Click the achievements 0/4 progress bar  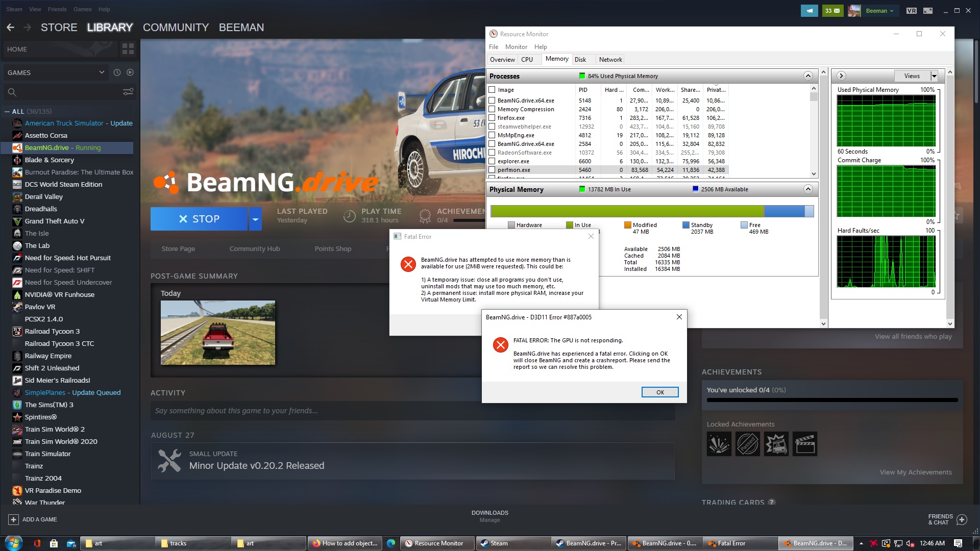click(x=832, y=400)
